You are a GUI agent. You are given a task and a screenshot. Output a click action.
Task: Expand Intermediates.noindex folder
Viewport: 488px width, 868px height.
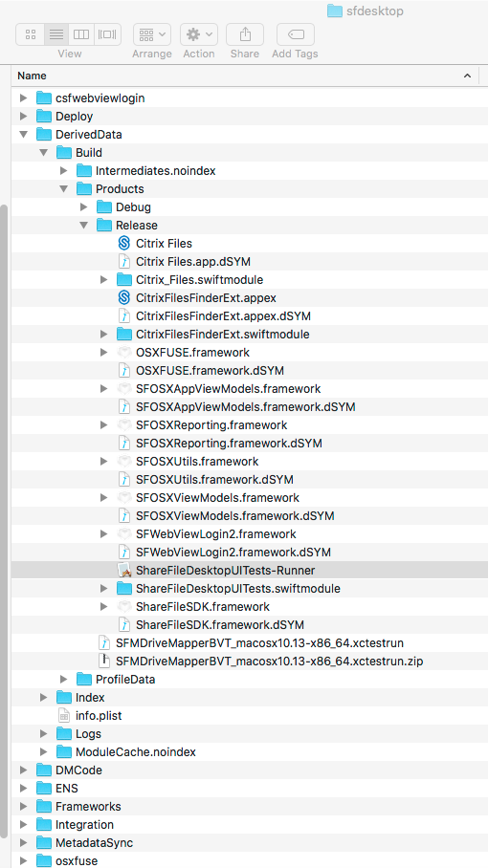(64, 171)
